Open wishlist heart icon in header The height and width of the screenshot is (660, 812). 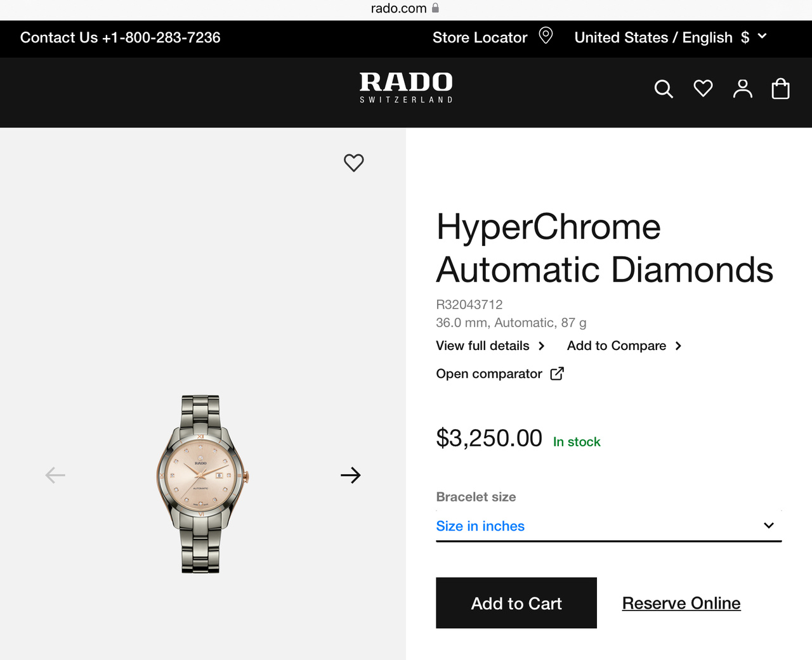tap(703, 88)
